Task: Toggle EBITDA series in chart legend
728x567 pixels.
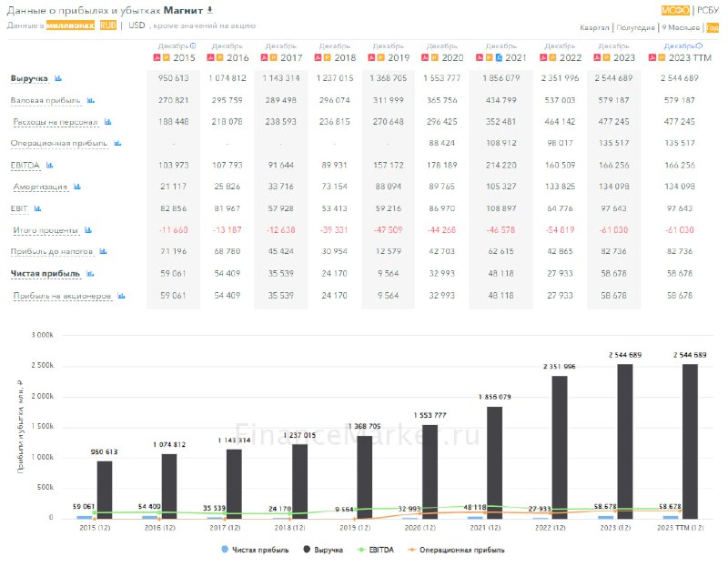Action: pos(375,550)
